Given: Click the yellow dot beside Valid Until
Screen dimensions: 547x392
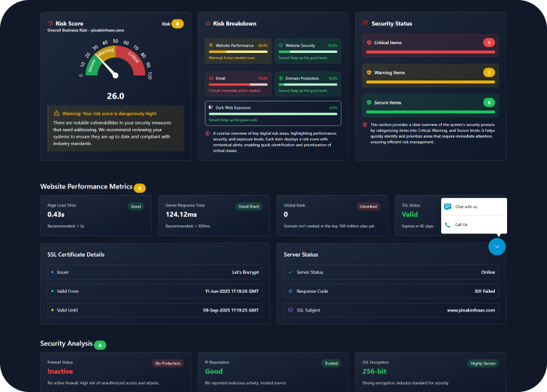Looking at the screenshot, I should tap(52, 310).
